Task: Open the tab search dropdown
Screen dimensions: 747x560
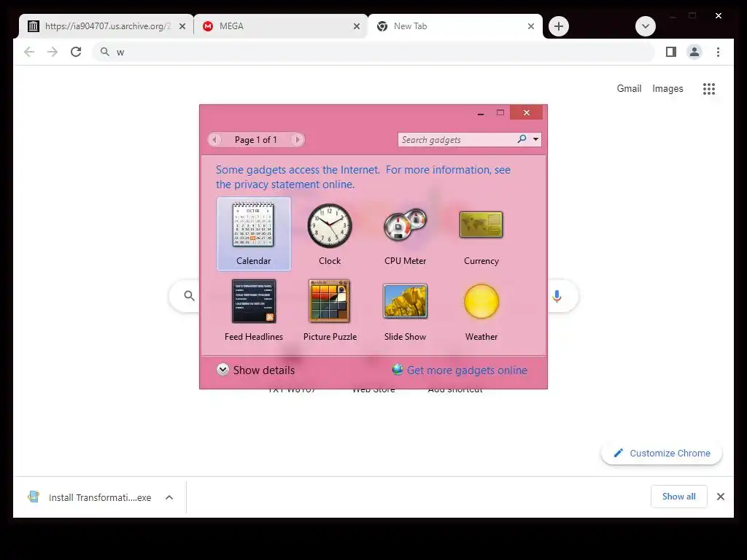Action: (646, 26)
